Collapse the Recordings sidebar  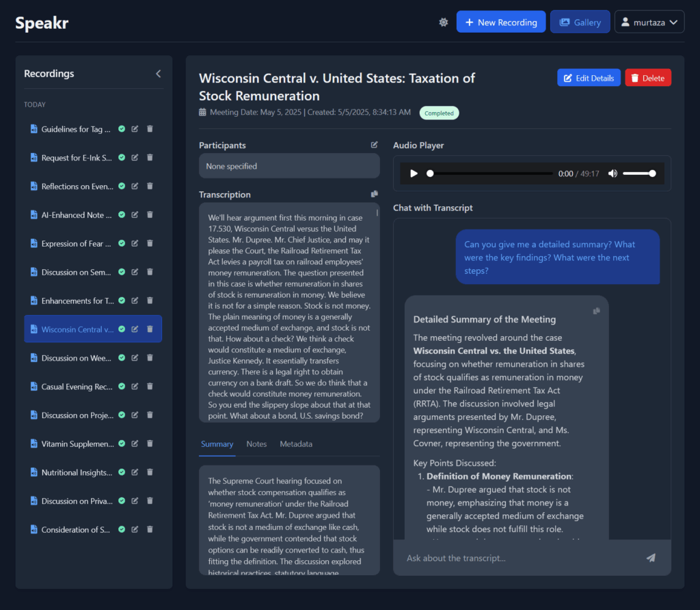coord(158,74)
